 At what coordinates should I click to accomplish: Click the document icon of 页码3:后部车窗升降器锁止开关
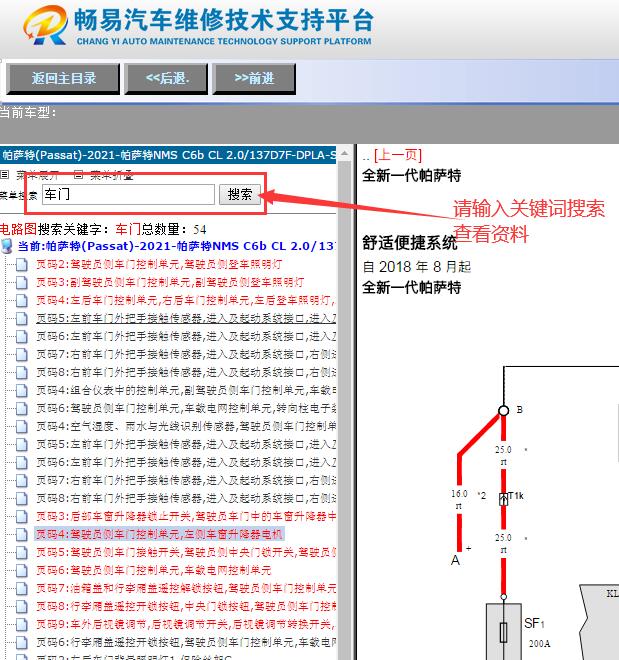point(21,516)
